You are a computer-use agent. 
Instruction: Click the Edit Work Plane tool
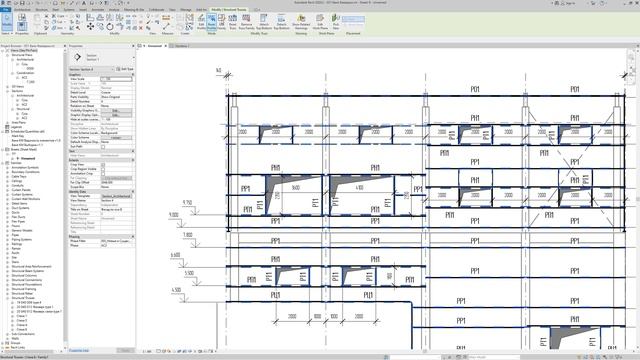(320, 22)
